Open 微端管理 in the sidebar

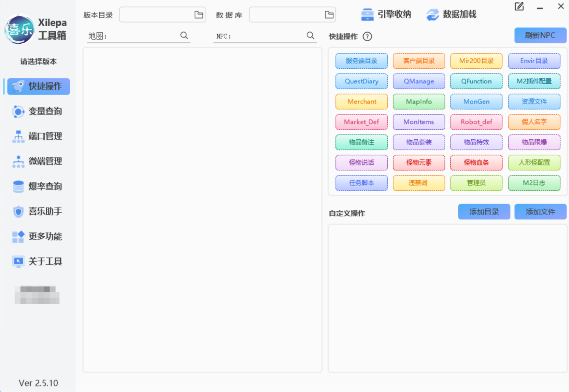pos(39,161)
